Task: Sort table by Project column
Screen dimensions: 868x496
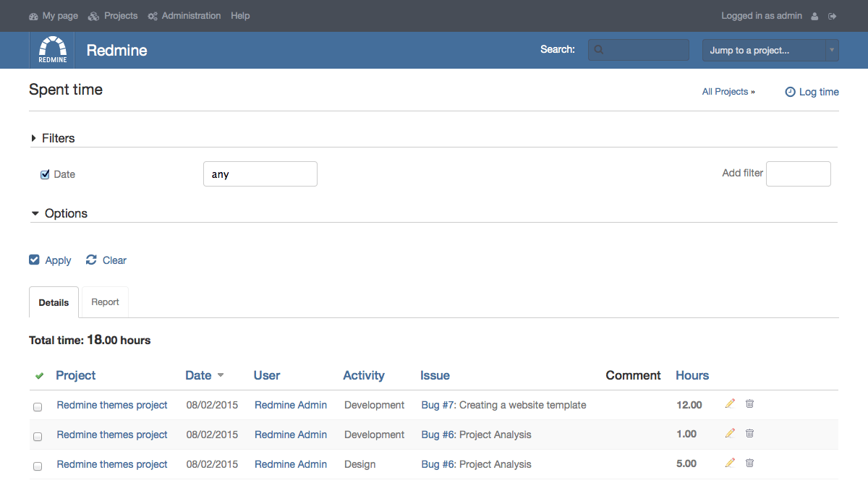Action: click(76, 375)
